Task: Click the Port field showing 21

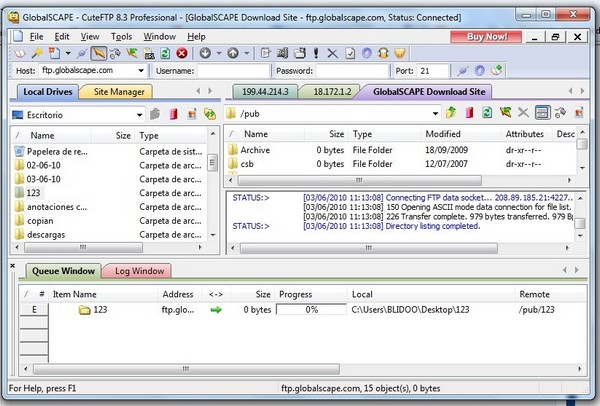Action: (x=432, y=71)
